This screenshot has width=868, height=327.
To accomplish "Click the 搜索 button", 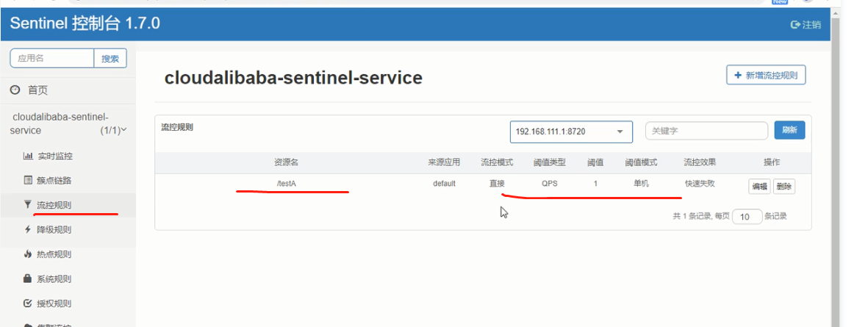I will tap(110, 58).
